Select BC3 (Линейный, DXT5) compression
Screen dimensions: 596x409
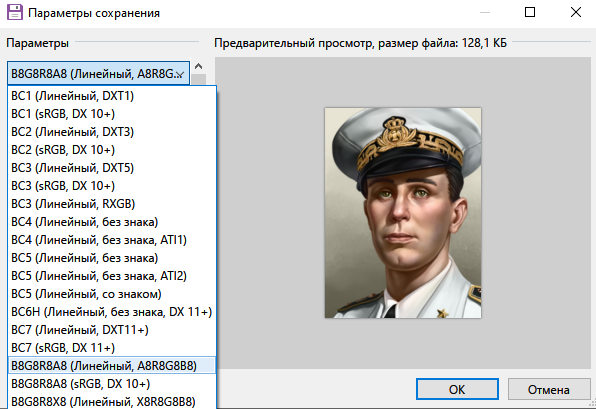pyautogui.click(x=112, y=168)
